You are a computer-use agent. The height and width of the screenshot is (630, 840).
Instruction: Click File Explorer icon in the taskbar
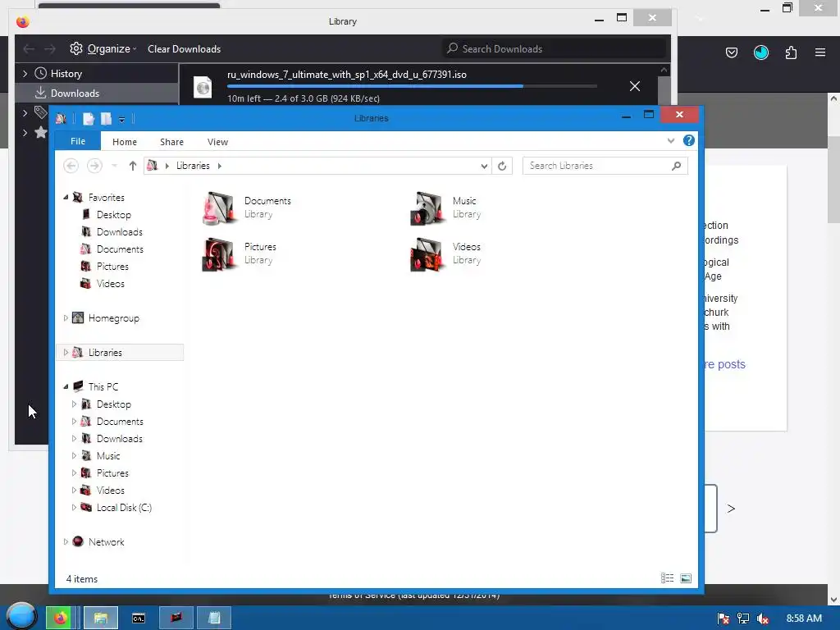point(101,619)
